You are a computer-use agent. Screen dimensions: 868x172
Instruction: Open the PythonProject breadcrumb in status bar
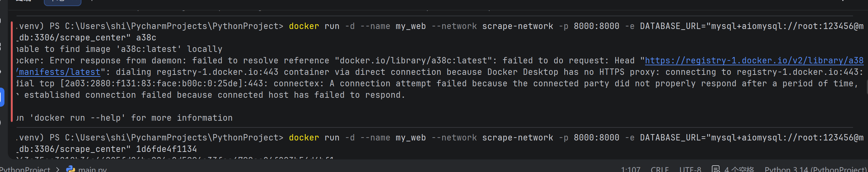(25, 169)
